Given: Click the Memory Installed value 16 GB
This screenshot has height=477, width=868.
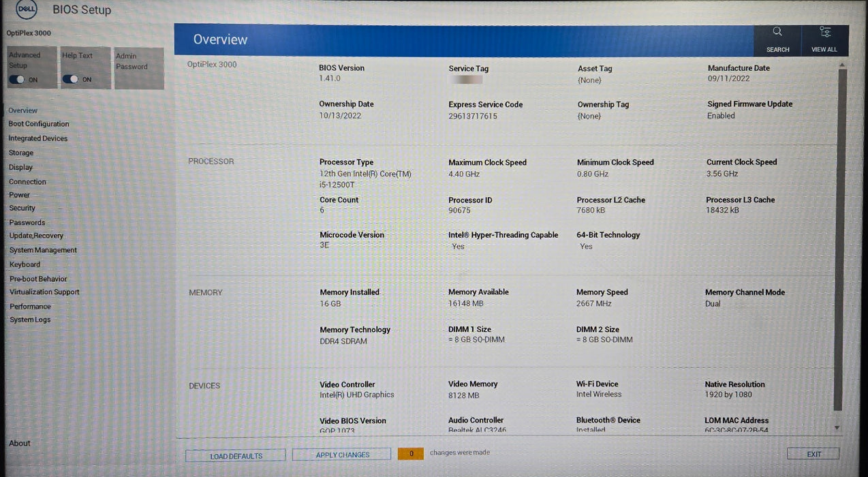Looking at the screenshot, I should coord(330,304).
